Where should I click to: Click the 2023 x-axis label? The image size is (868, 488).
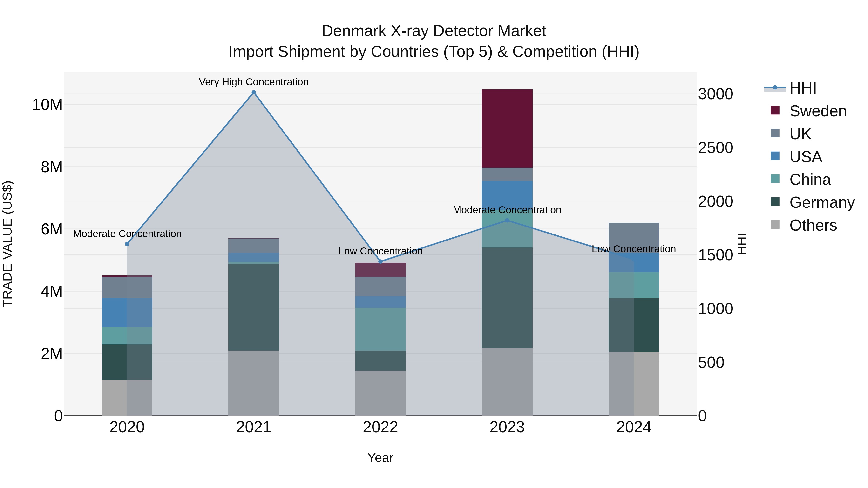[507, 427]
